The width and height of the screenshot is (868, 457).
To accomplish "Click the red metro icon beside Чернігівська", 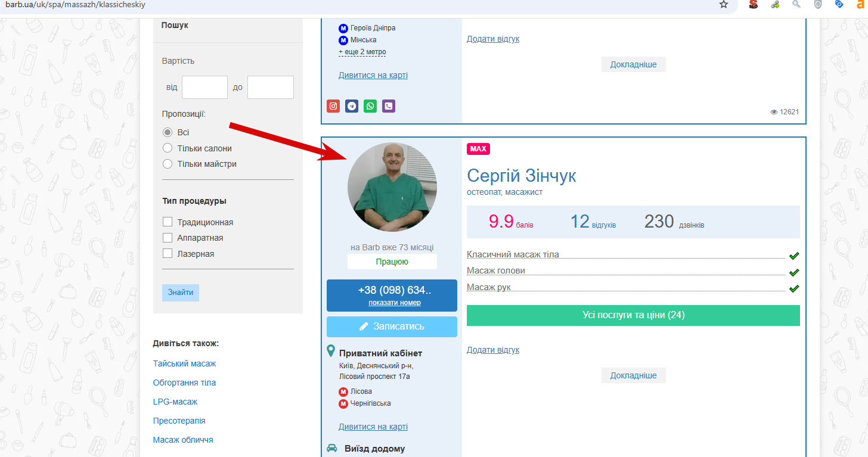I will click(x=343, y=404).
